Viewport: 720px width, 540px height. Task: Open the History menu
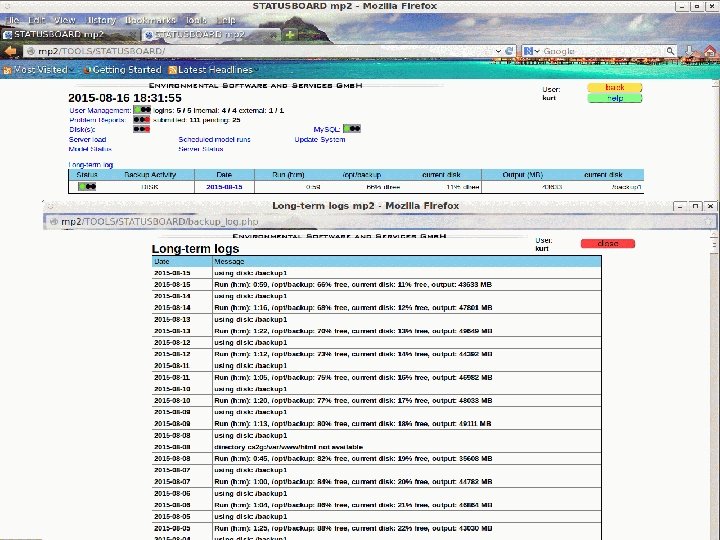tap(101, 20)
